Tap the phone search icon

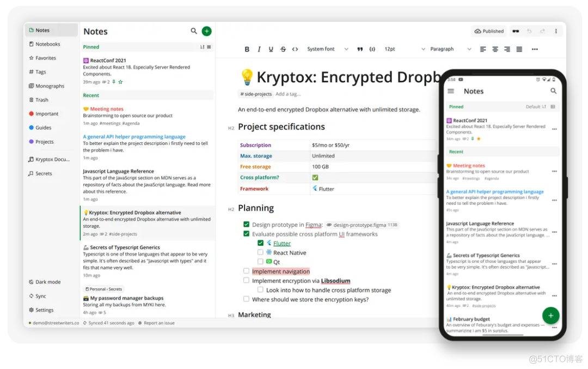coord(553,91)
